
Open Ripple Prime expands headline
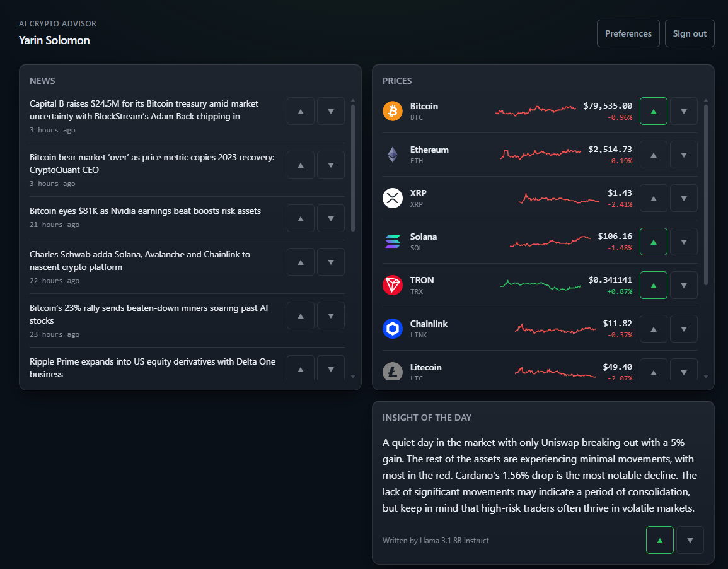(153, 368)
